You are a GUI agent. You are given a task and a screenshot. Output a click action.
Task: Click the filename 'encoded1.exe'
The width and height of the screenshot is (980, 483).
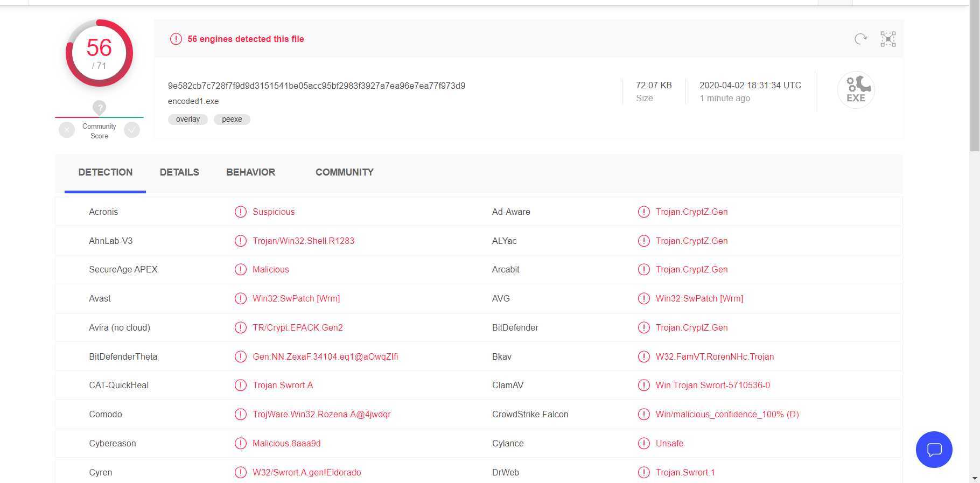[x=193, y=101]
